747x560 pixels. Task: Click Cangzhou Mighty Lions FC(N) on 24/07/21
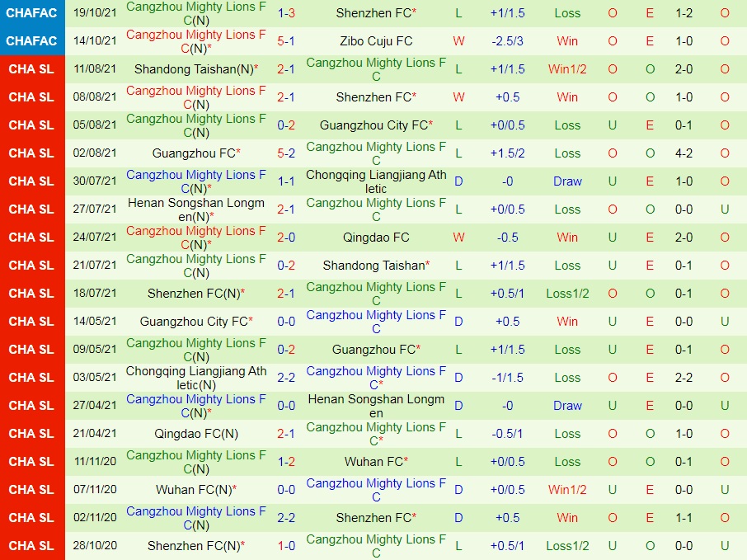pyautogui.click(x=195, y=238)
